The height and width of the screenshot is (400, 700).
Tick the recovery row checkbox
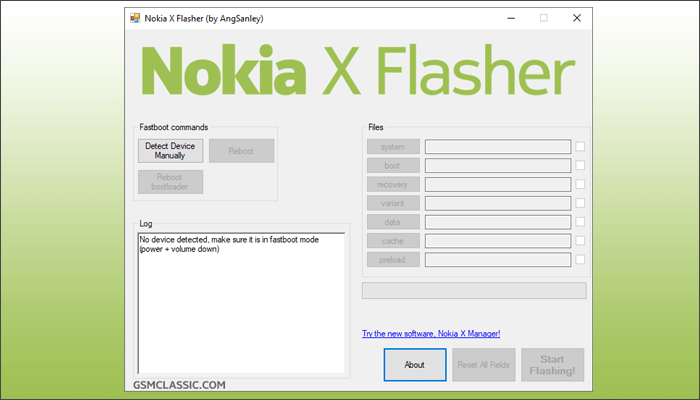coord(580,184)
